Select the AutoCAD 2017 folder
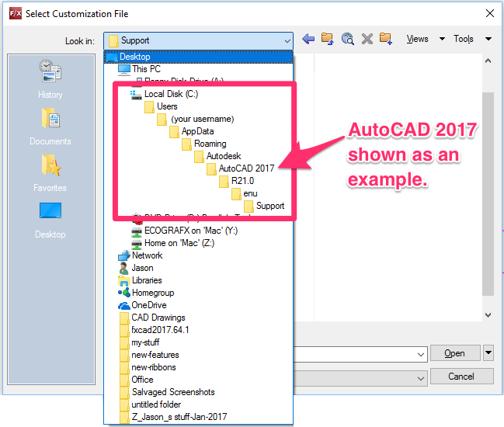504x427 pixels. (241, 168)
